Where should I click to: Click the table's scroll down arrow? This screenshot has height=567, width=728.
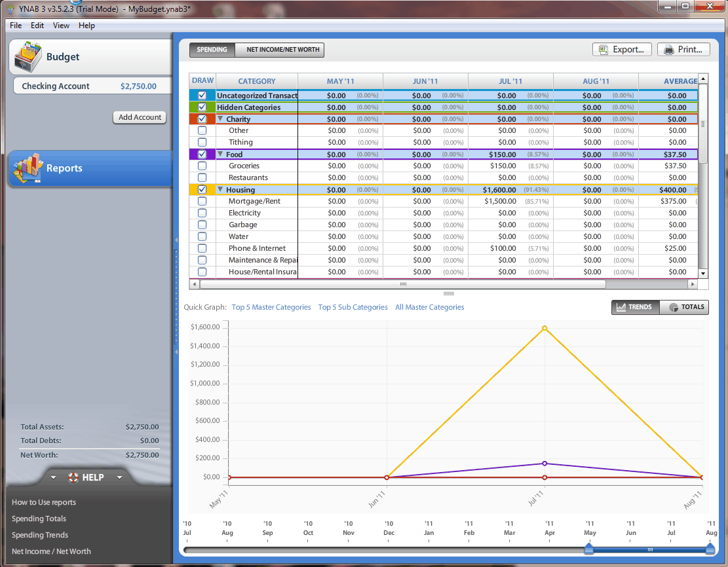click(703, 273)
